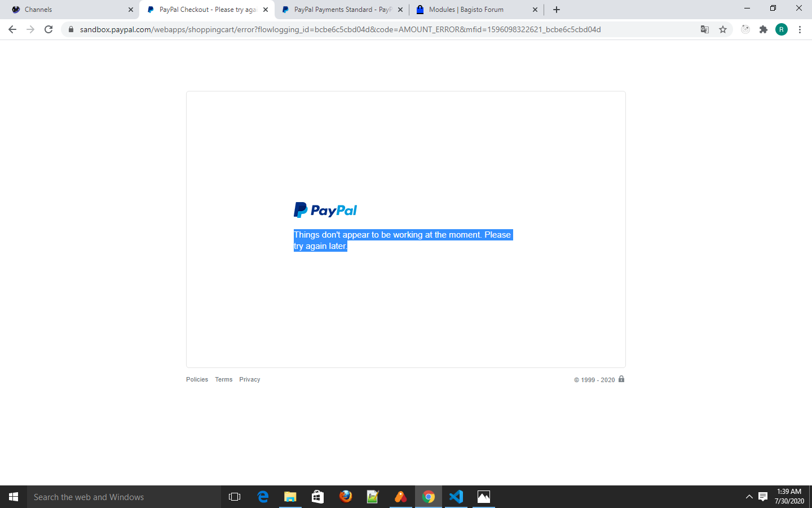This screenshot has height=508, width=812.
Task: Click the URL in the address bar
Action: click(340, 29)
